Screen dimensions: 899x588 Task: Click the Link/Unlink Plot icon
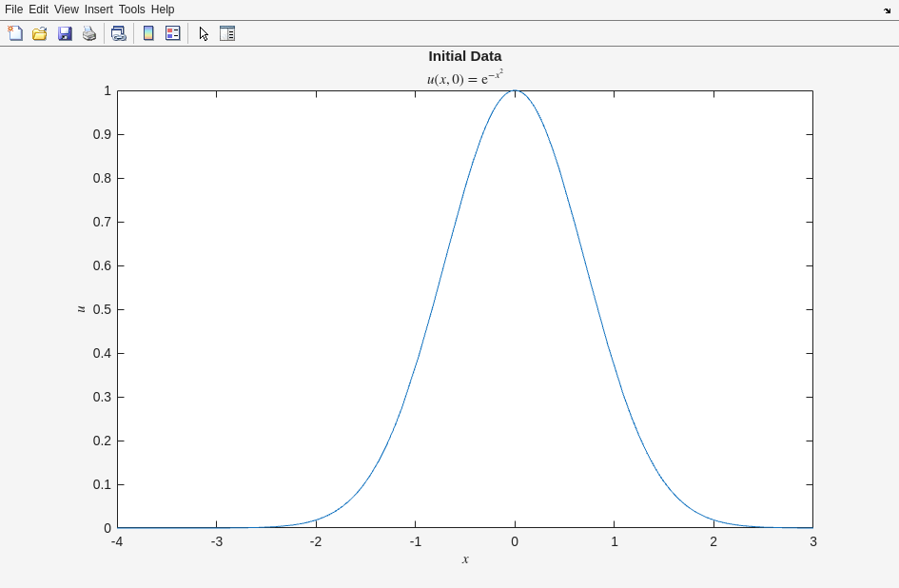tap(118, 33)
